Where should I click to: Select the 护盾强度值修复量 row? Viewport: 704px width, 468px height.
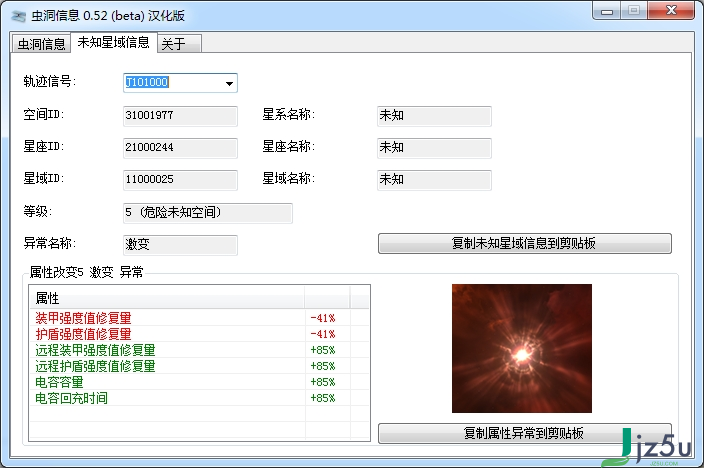199,334
